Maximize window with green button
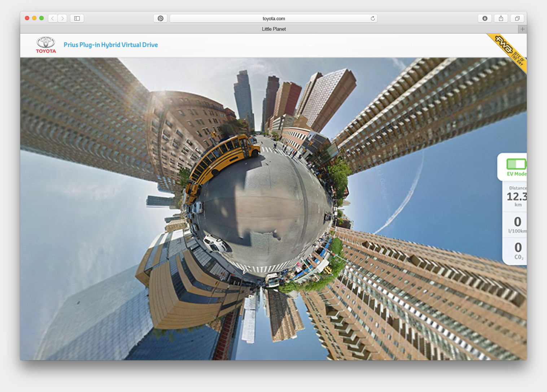The height and width of the screenshot is (392, 547). [41, 18]
